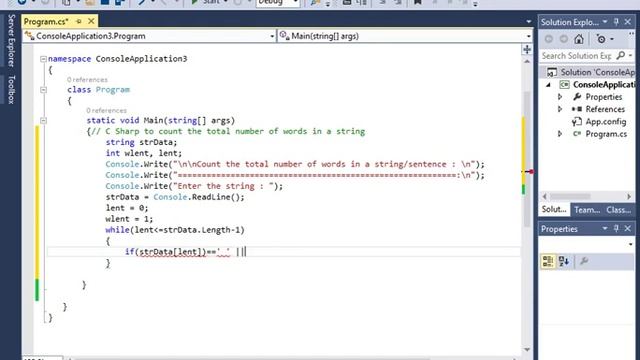The height and width of the screenshot is (360, 640).
Task: Select Program.cs in Solution Explorer
Action: point(606,134)
